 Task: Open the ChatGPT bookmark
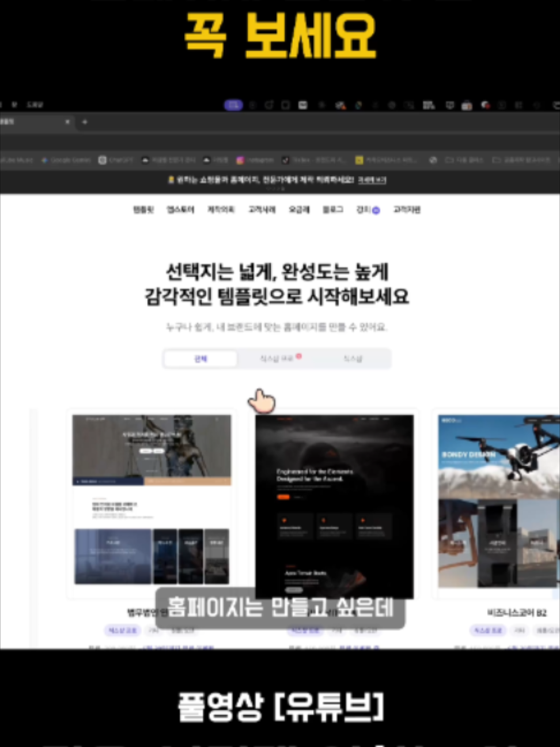pos(116,160)
